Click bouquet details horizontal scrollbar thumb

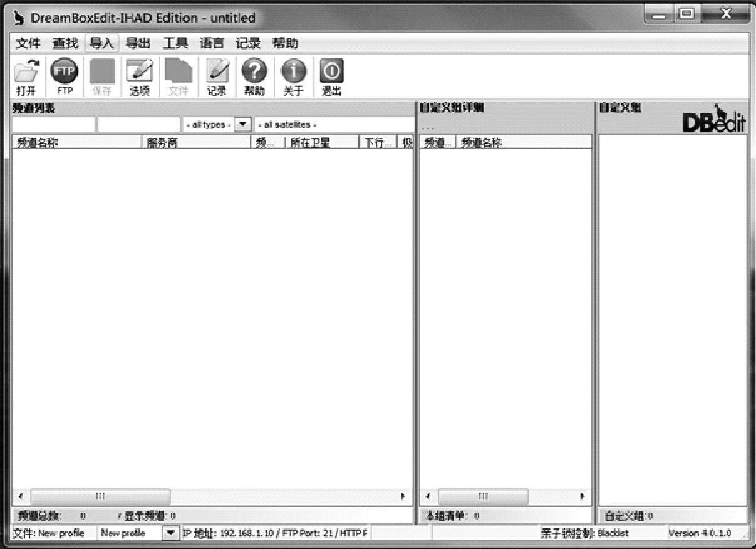(x=483, y=496)
